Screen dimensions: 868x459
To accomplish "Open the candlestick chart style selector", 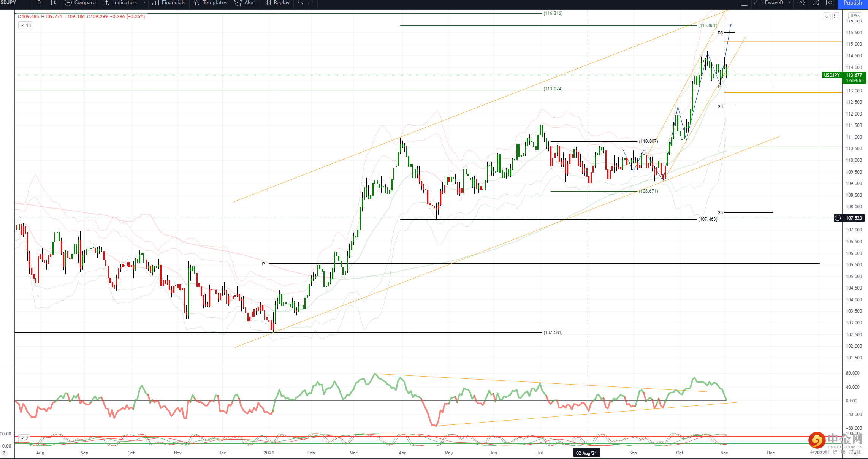I will click(x=54, y=3).
